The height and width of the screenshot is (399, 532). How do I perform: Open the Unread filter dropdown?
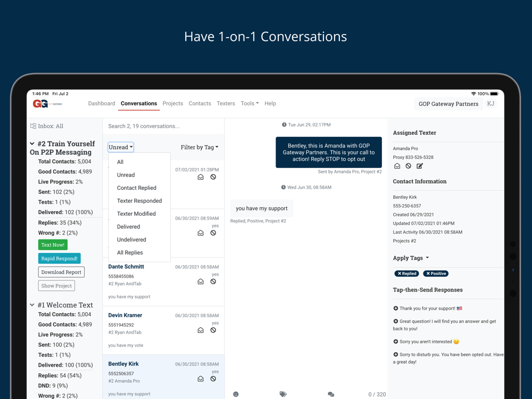[120, 147]
